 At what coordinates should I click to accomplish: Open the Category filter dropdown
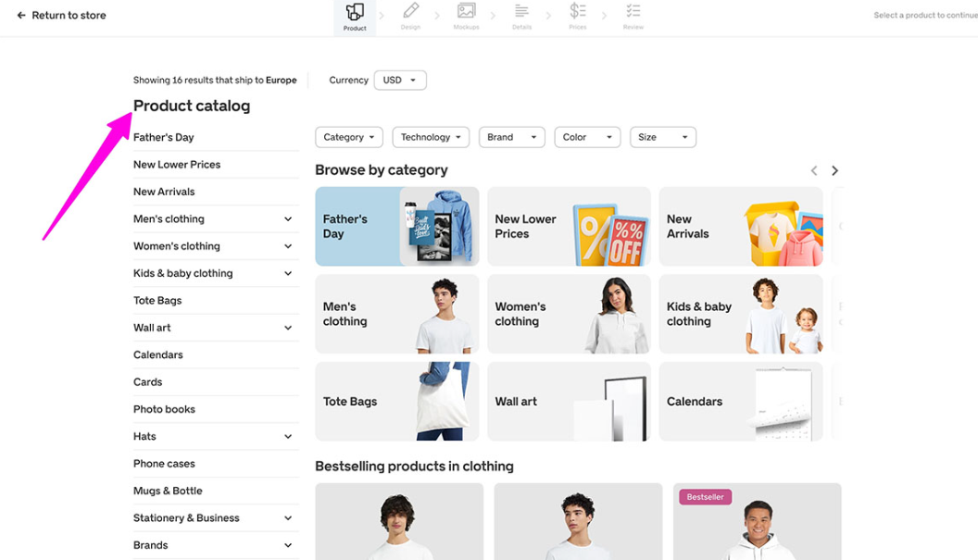pyautogui.click(x=349, y=137)
